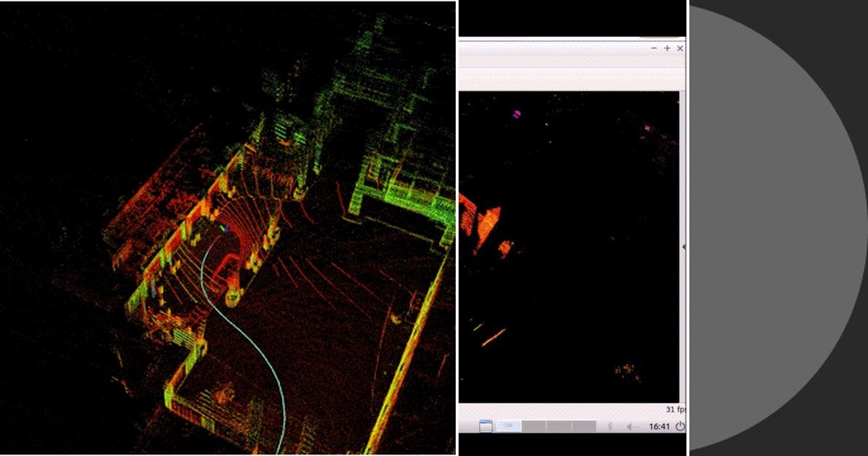Close the point cloud viewer window
This screenshot has height=456, width=868.
coord(680,48)
